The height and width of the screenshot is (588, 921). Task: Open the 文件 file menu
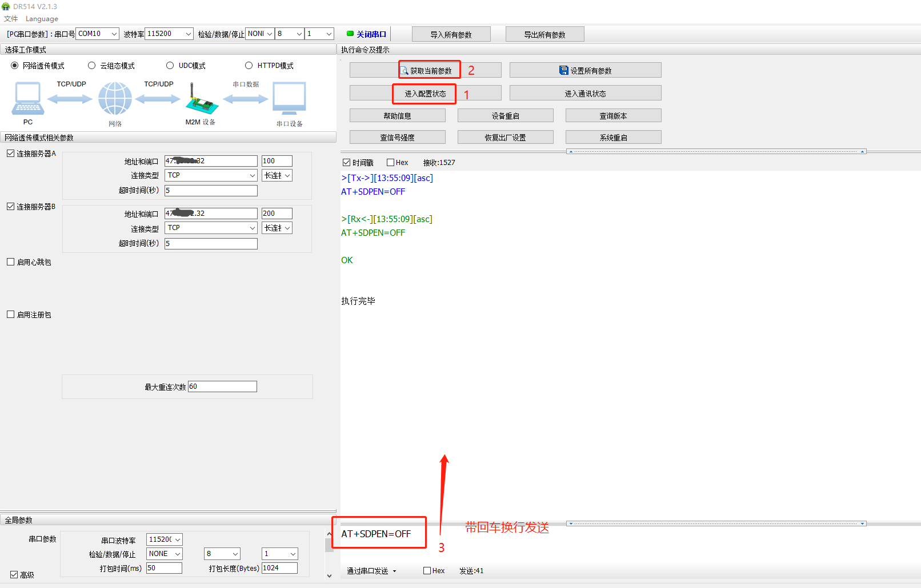click(11, 19)
